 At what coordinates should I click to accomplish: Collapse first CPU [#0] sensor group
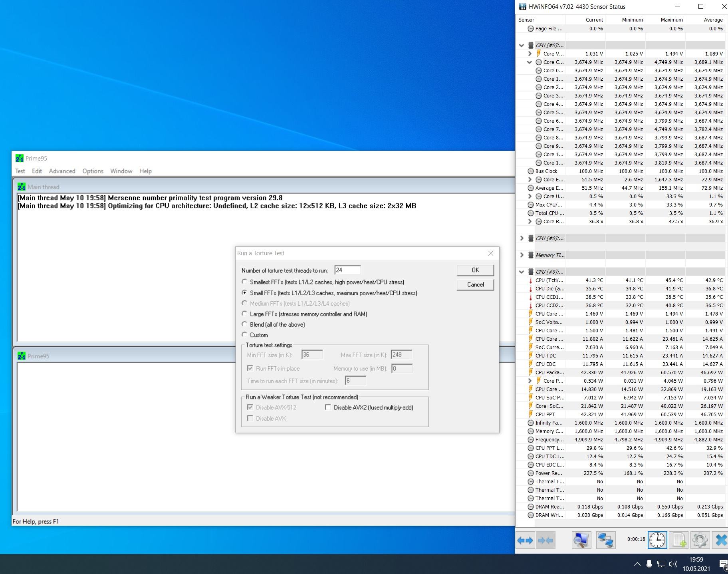click(522, 46)
